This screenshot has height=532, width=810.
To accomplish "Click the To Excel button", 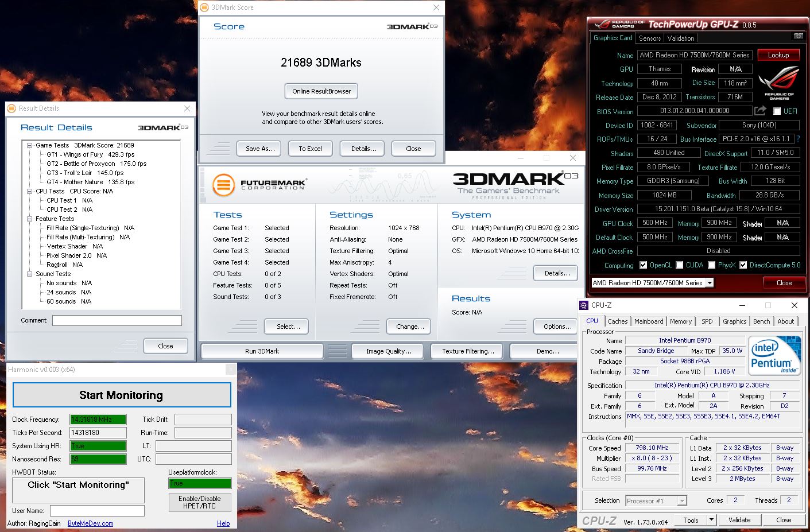I will point(310,149).
